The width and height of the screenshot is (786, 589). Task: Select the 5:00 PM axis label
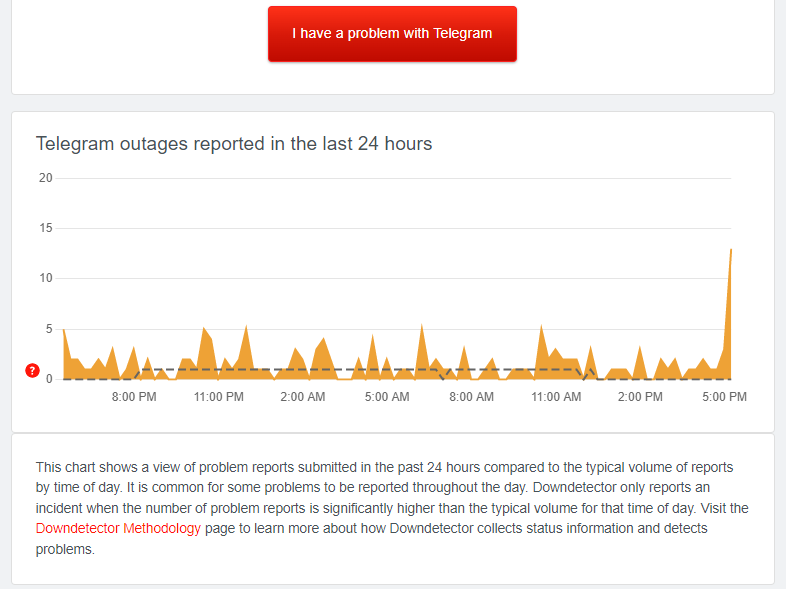724,397
